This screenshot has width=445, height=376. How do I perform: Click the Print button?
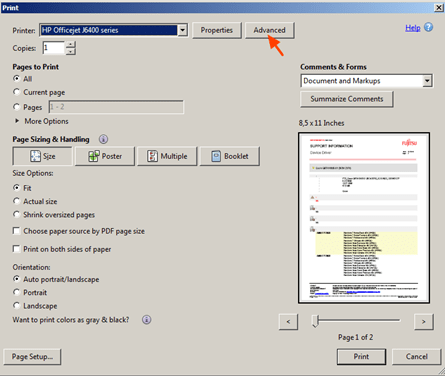point(361,357)
